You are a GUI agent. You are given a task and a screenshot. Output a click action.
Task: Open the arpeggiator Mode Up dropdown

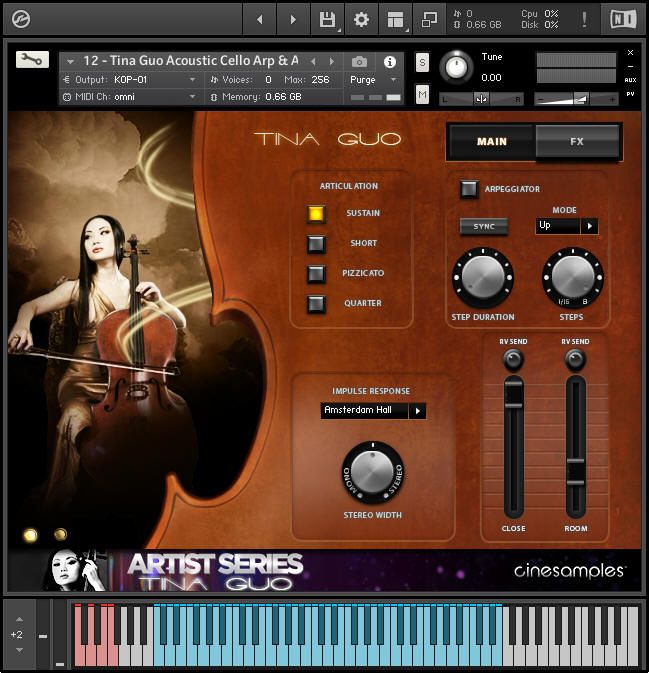589,226
